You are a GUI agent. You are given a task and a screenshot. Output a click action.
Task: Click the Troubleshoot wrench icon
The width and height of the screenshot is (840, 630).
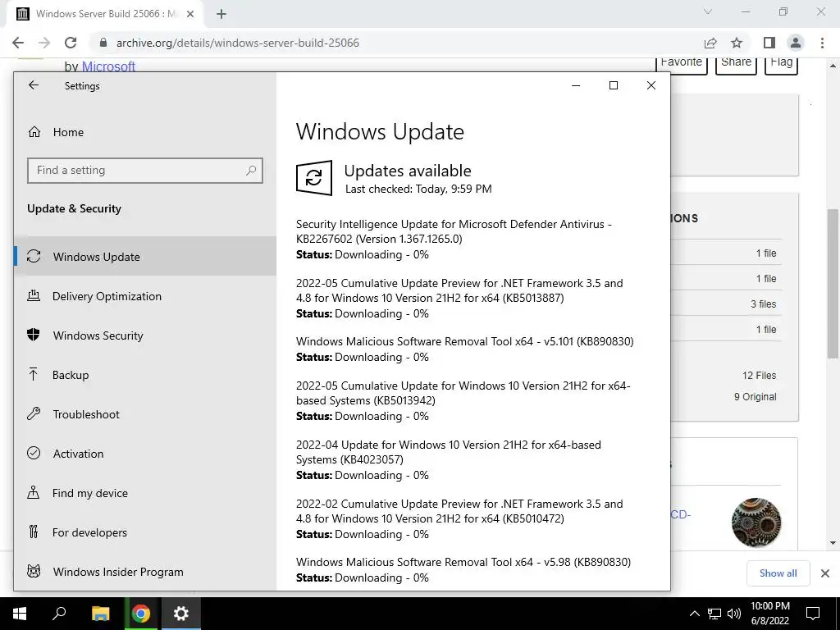[34, 413]
